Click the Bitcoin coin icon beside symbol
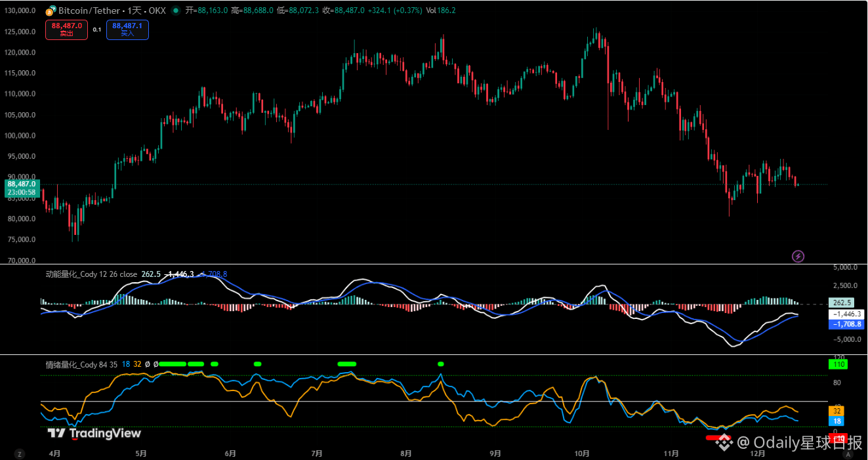This screenshot has width=868, height=460. pyautogui.click(x=50, y=10)
